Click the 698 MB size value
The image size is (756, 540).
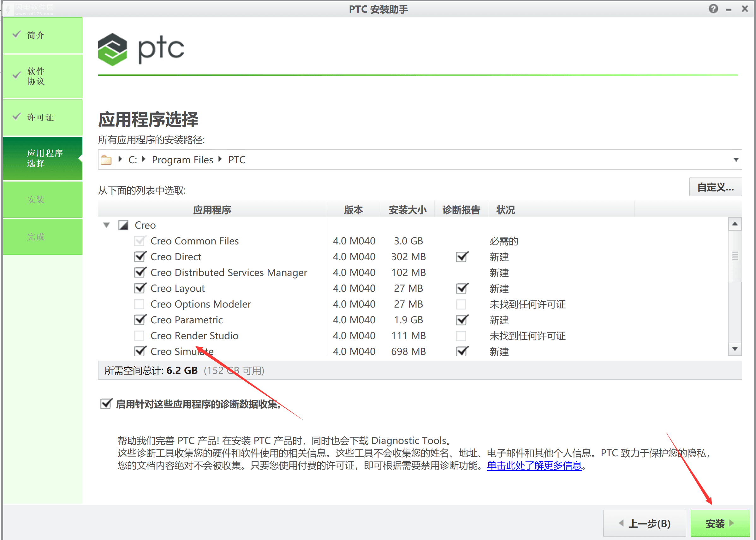tap(408, 351)
